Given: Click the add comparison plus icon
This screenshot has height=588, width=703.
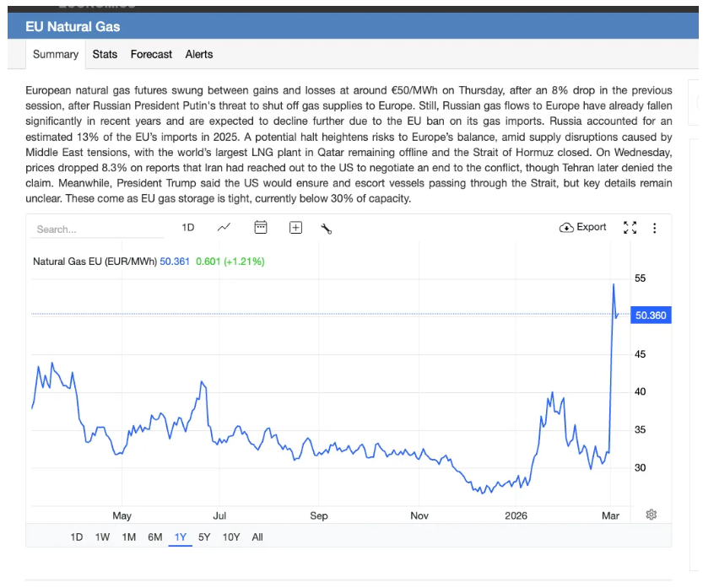Looking at the screenshot, I should tap(295, 228).
